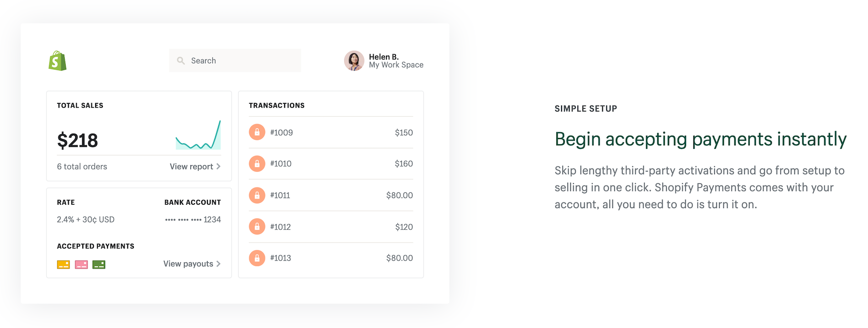The width and height of the screenshot is (868, 328).
Task: Click lock icon for transaction #1009
Action: (257, 132)
